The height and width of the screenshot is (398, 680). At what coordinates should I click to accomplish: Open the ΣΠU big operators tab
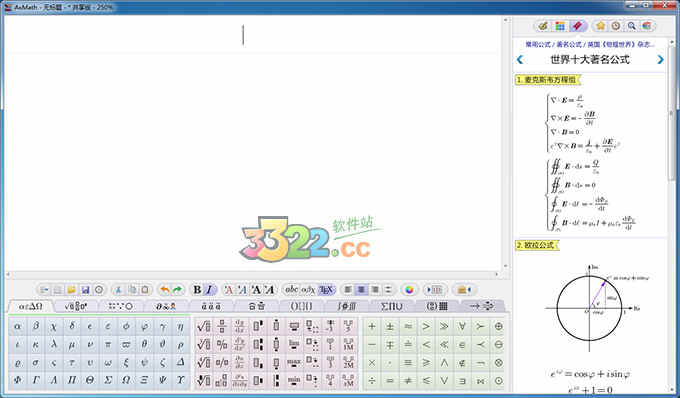point(392,306)
